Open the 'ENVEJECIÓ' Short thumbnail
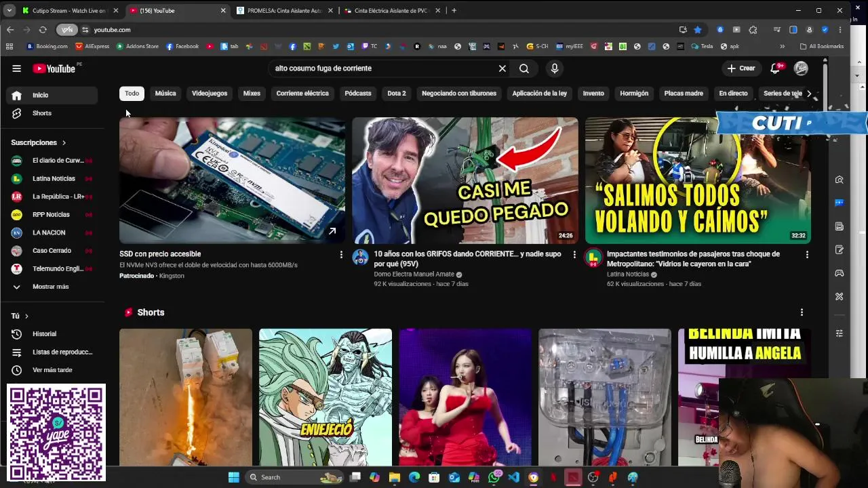Viewport: 868px width, 488px height. [x=325, y=397]
